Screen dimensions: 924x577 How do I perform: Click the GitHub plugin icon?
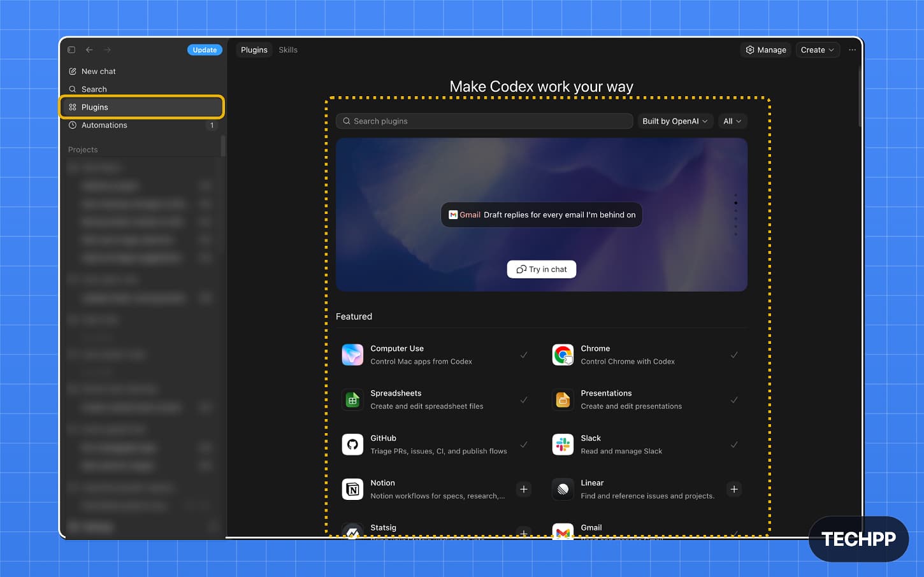pyautogui.click(x=352, y=445)
